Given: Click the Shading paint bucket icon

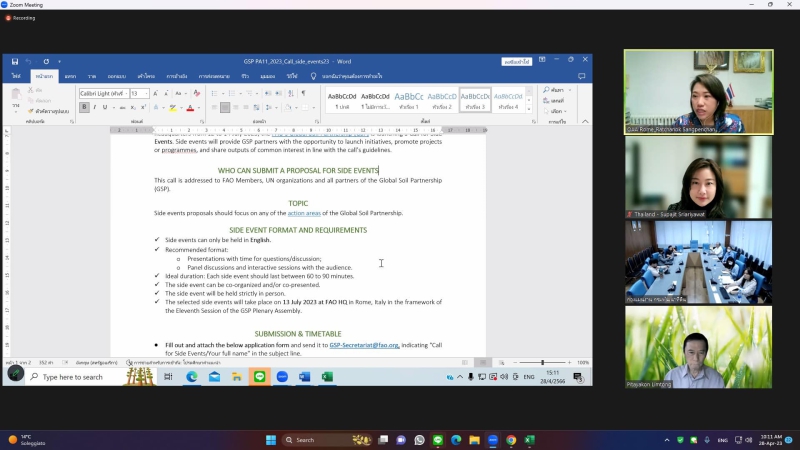Looking at the screenshot, I should 288,107.
